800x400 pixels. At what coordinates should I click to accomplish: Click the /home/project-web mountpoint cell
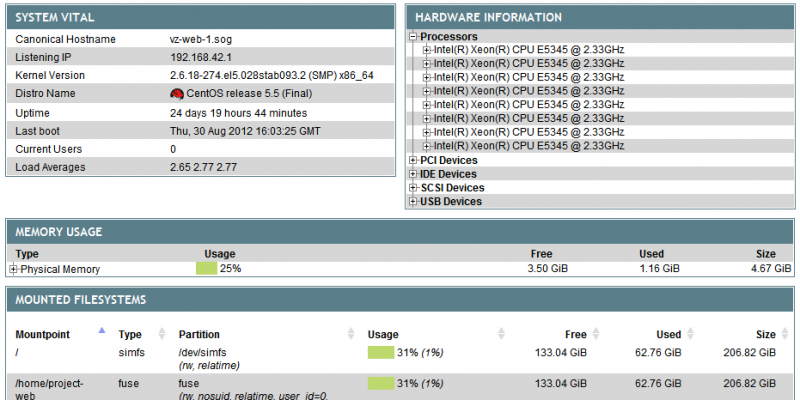click(49, 389)
